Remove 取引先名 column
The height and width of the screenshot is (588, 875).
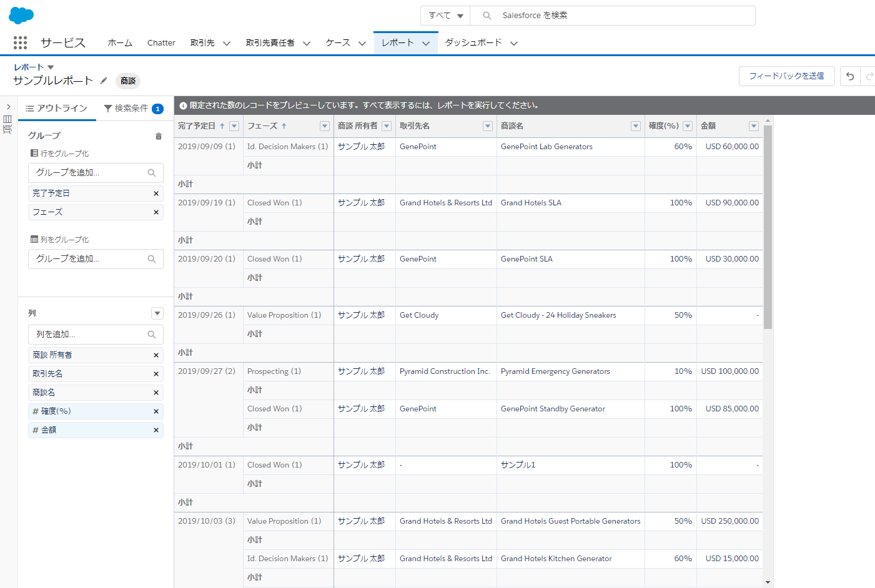click(156, 374)
